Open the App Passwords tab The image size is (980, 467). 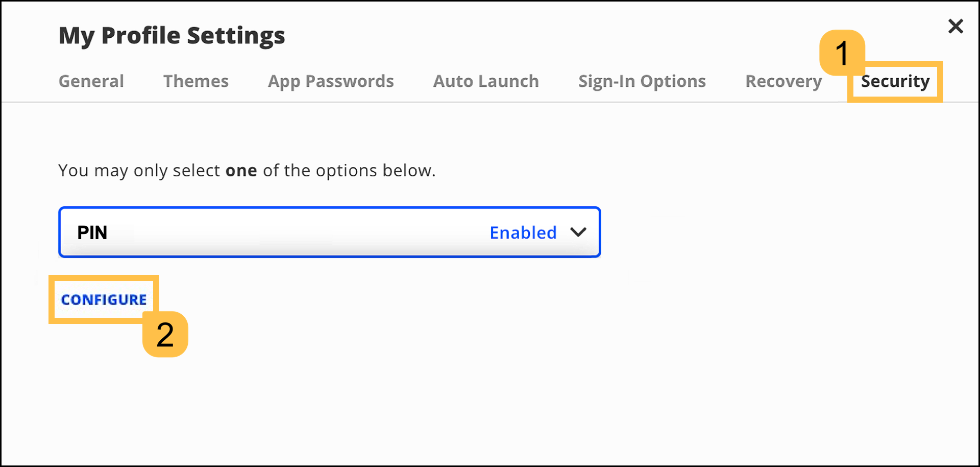click(x=331, y=81)
